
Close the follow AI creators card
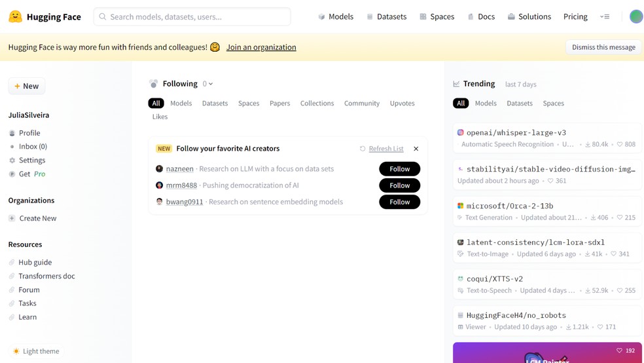click(416, 149)
